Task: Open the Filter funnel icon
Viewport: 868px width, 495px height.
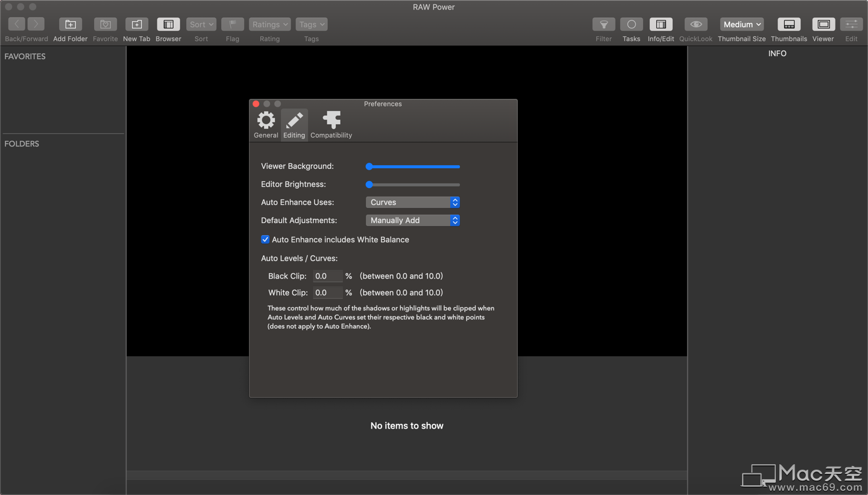Action: tap(604, 24)
